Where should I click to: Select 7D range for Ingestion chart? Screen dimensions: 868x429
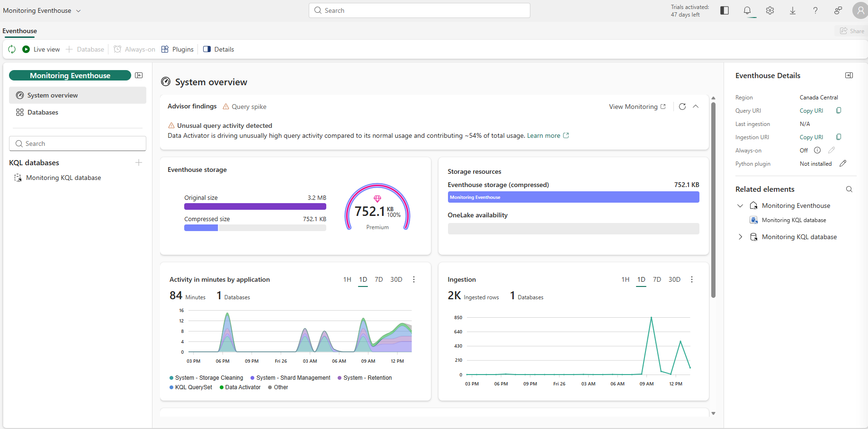(x=657, y=279)
